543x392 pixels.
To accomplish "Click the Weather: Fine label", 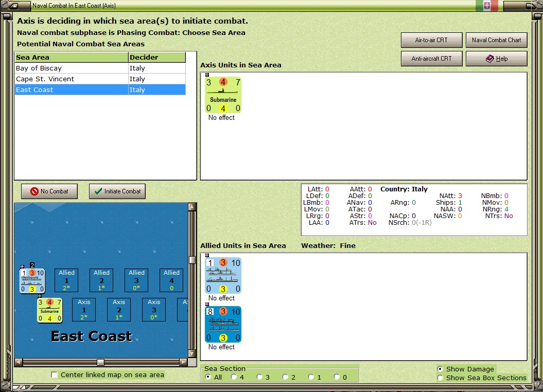I will 328,246.
